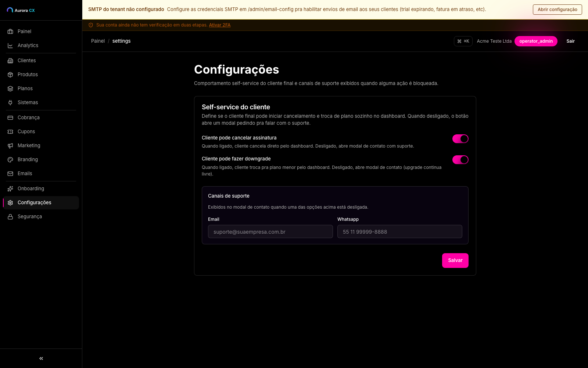This screenshot has width=588, height=368.
Task: Click the Marketing megaphone icon
Action: click(x=10, y=146)
